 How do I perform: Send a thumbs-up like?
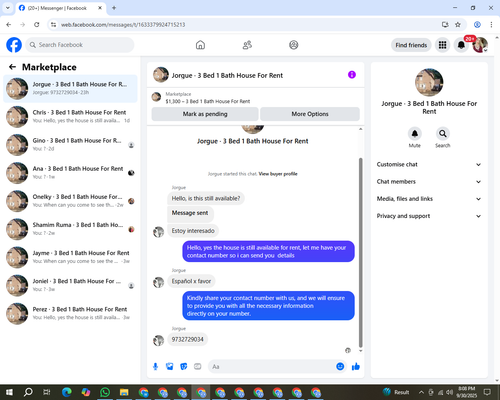click(x=356, y=367)
